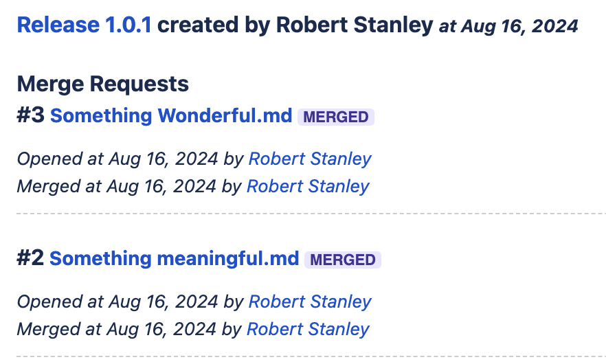This screenshot has width=606, height=364.
Task: Click the #2 merge request number
Action: tap(30, 259)
